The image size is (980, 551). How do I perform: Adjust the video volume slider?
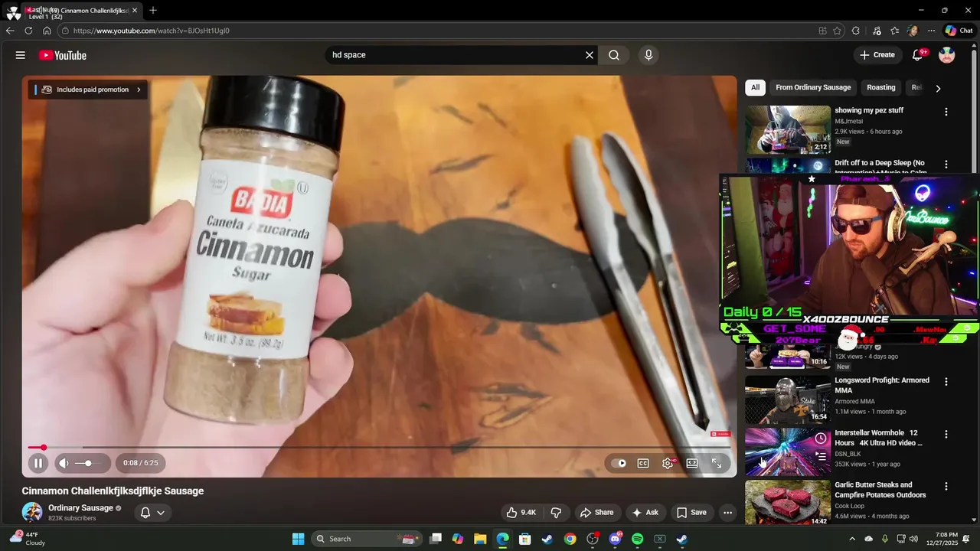pyautogui.click(x=88, y=463)
